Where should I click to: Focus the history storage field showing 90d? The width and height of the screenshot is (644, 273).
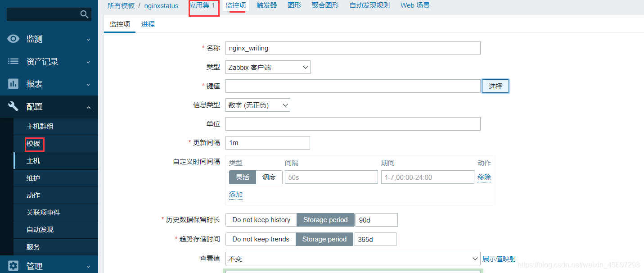point(377,220)
